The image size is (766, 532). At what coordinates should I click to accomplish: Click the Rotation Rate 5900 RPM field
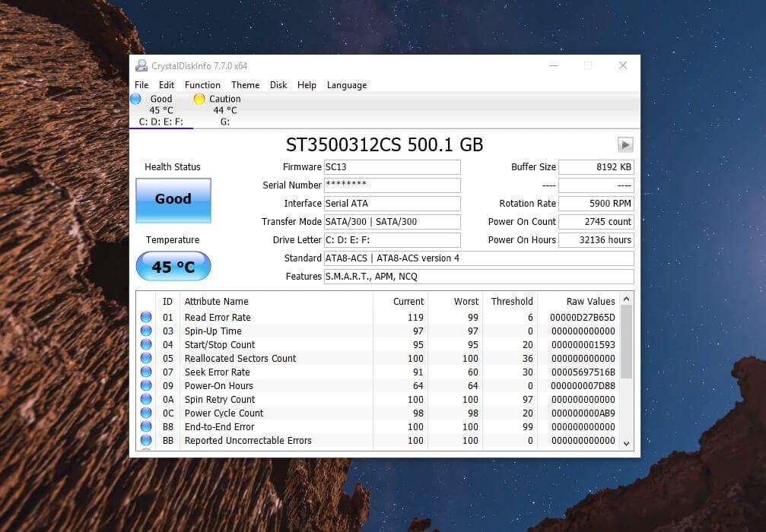(x=596, y=204)
